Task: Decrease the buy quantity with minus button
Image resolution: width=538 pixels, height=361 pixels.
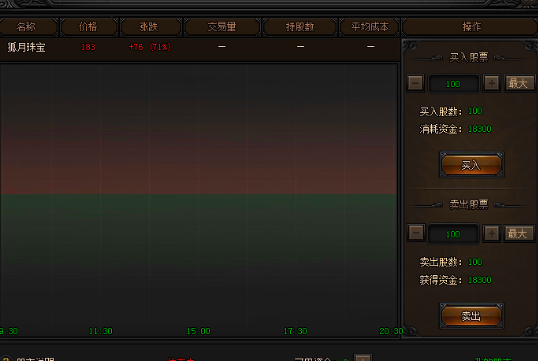Action: click(x=416, y=83)
